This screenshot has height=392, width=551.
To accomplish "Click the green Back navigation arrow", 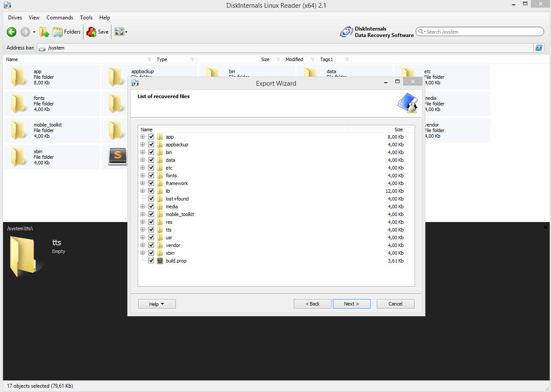I will (12, 32).
